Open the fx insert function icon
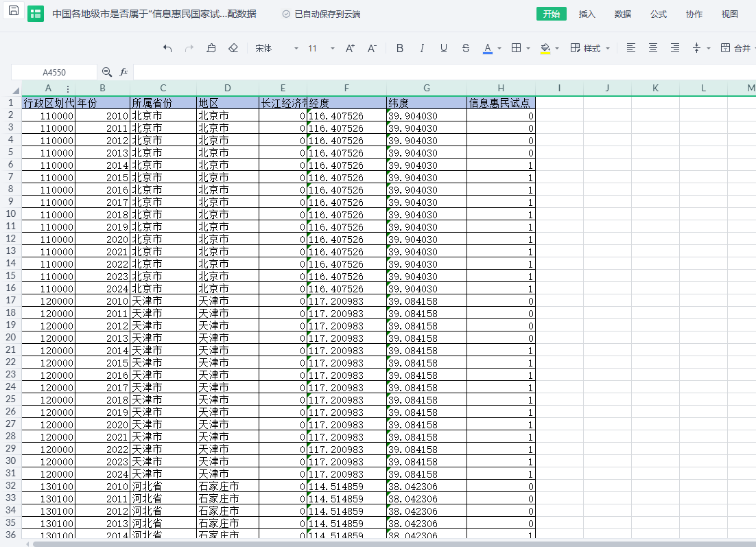This screenshot has width=756, height=547. (x=123, y=72)
